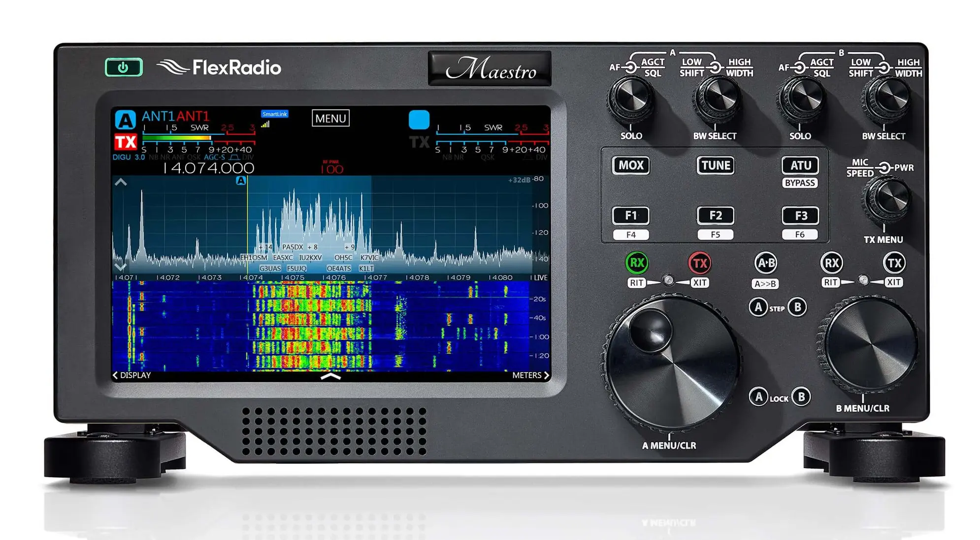Toggle XIT for slice A
The height and width of the screenshot is (540, 980).
pyautogui.click(x=700, y=283)
